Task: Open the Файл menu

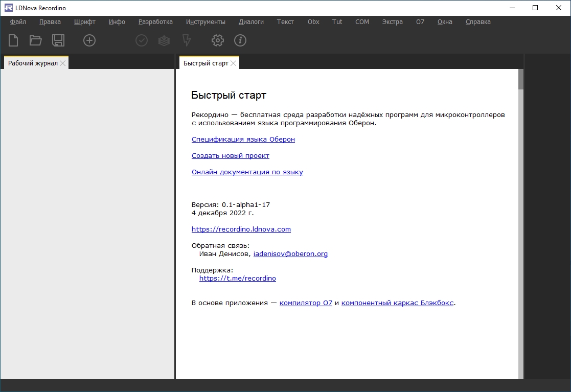Action: 18,22
